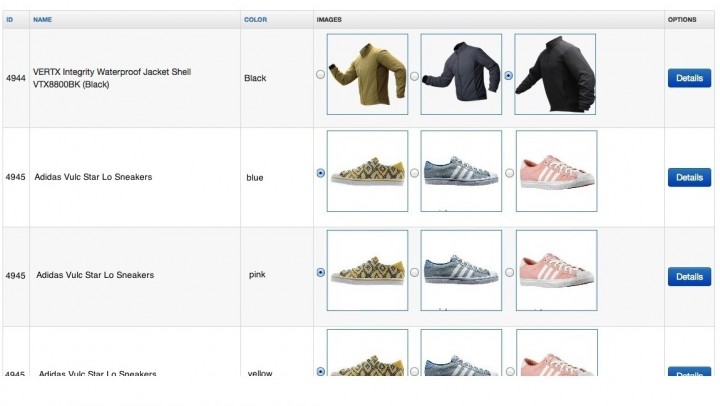Open Details for the VERTX jacket

[x=689, y=78]
